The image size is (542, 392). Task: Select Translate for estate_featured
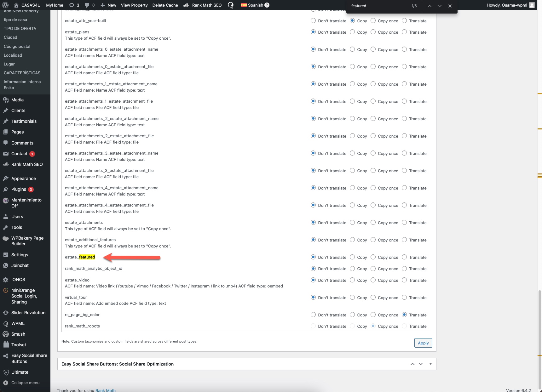404,257
